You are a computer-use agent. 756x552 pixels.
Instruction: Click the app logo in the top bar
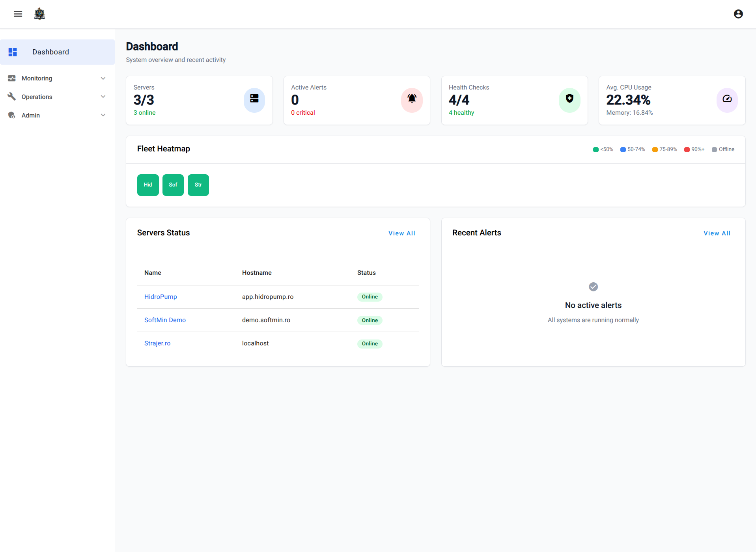click(x=39, y=14)
